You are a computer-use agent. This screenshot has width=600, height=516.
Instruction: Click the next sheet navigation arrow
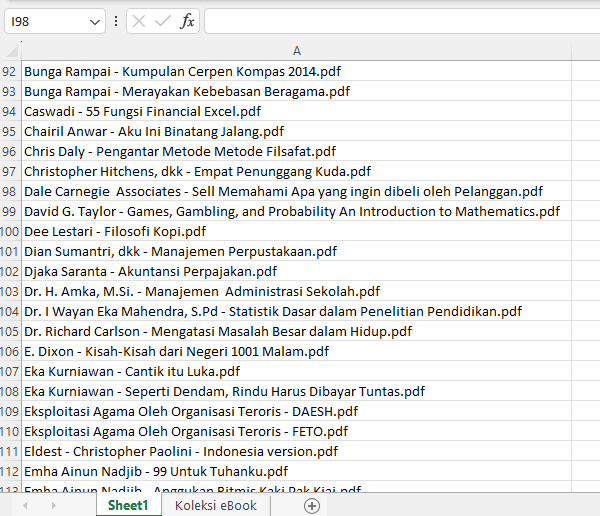point(54,506)
